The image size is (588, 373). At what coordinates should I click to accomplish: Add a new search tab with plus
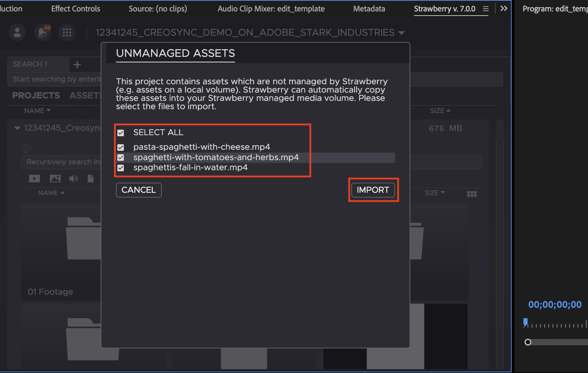pos(77,64)
